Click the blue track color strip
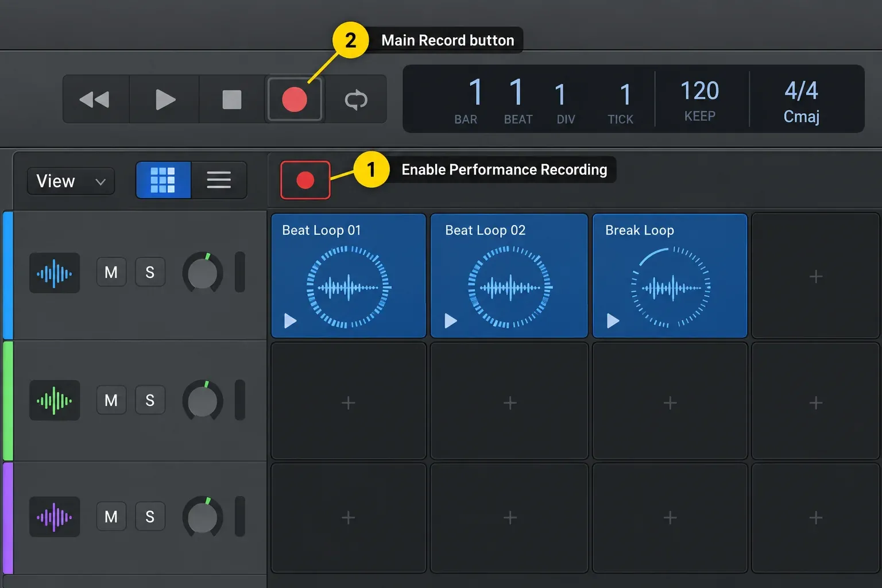The image size is (882, 588). tap(8, 276)
